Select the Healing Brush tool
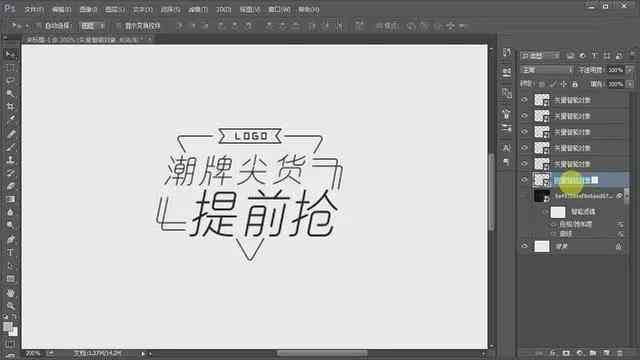Viewport: 640px width, 360px height. click(x=10, y=134)
